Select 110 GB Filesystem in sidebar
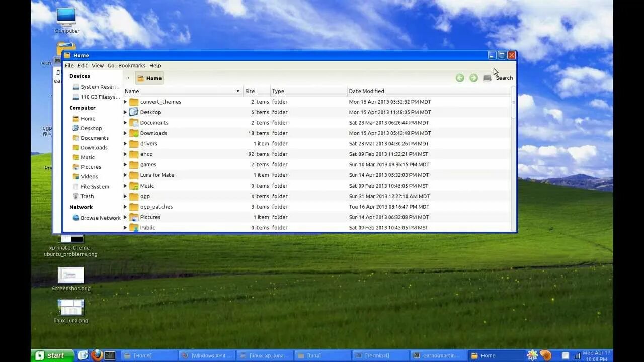The height and width of the screenshot is (362, 644). point(96,97)
